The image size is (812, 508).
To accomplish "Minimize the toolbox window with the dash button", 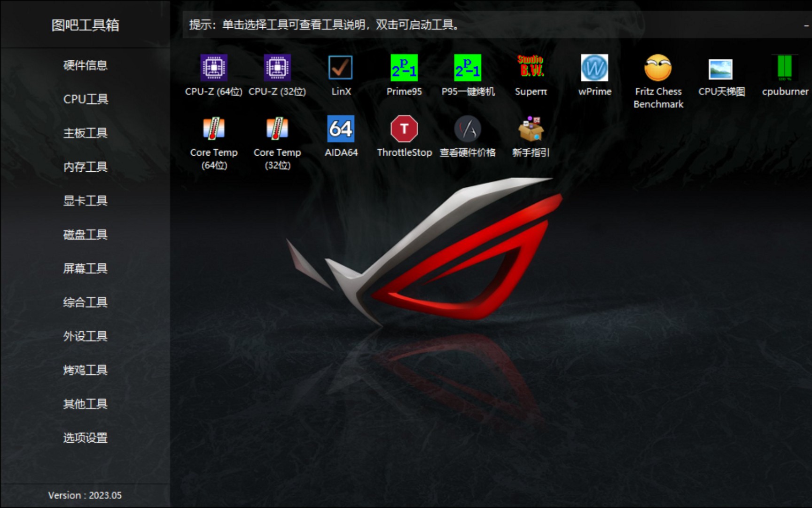I will pos(806,25).
